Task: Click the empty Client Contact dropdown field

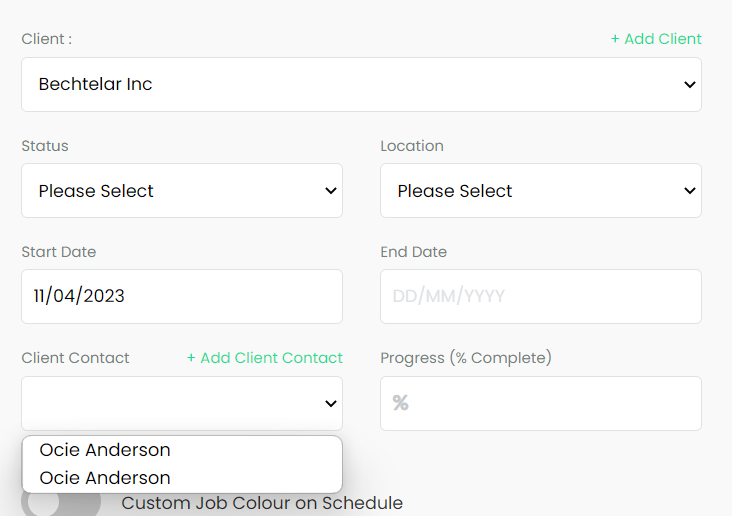Action: 182,403
